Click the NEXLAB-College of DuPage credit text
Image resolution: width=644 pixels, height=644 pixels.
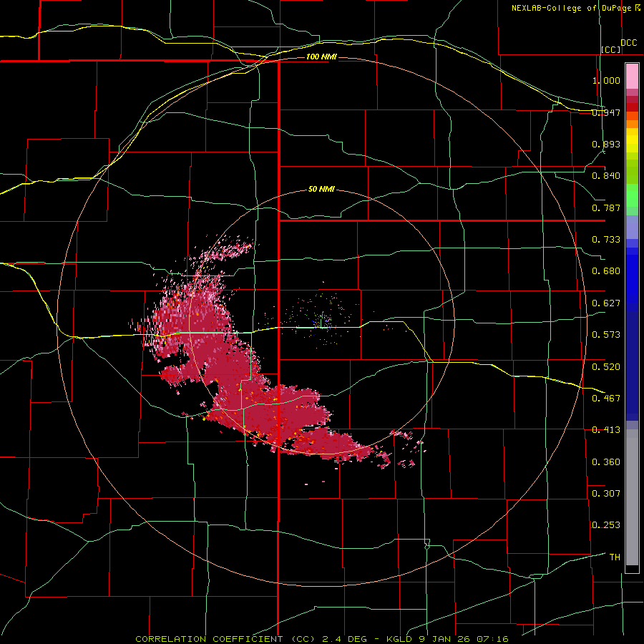click(x=571, y=8)
